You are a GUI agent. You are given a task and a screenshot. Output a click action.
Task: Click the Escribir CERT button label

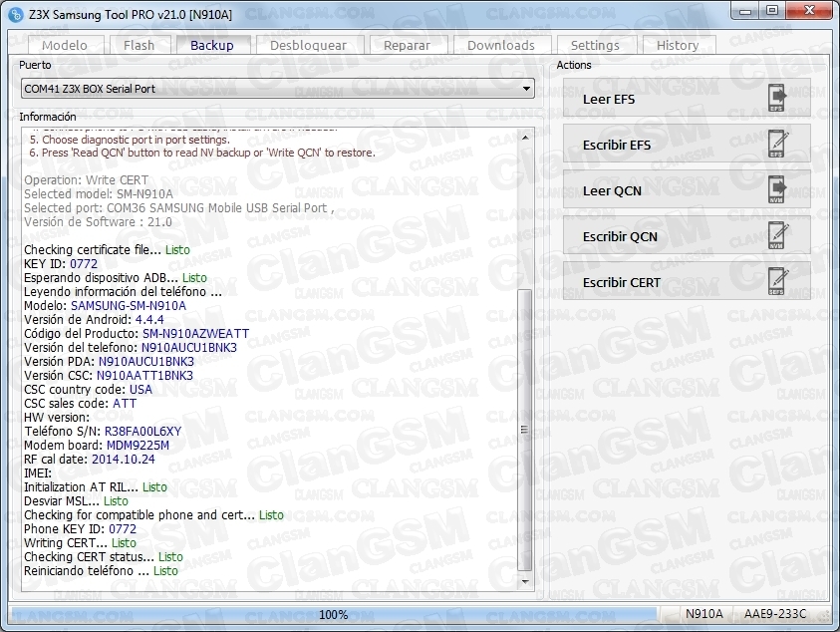622,282
